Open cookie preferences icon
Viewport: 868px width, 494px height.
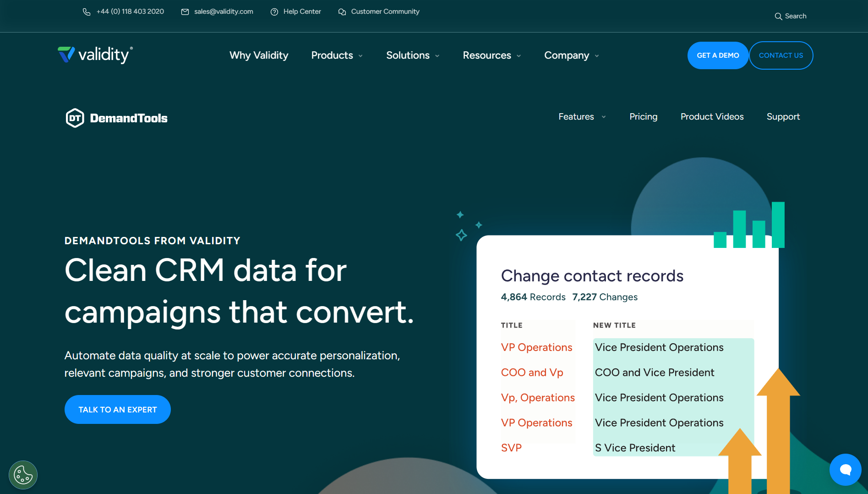tap(23, 475)
